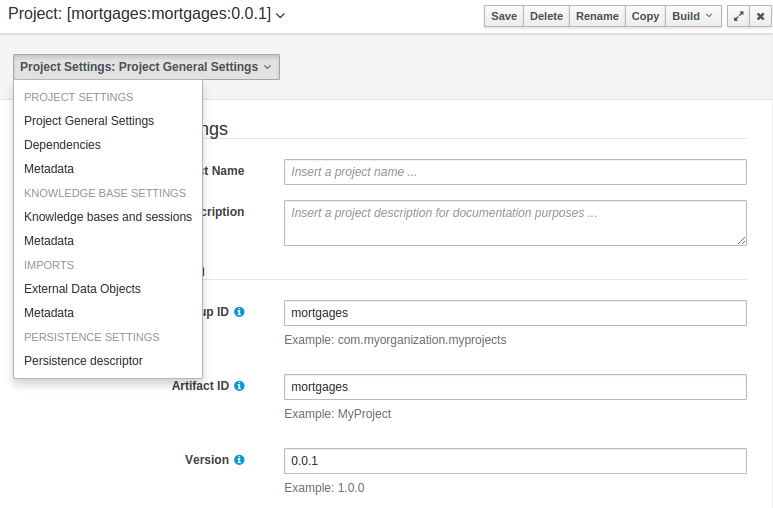
Task: Select Metadata under Imports
Action: point(108,313)
